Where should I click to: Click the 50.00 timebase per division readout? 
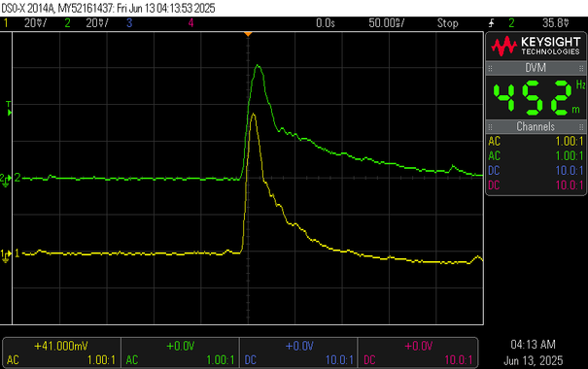pyautogui.click(x=386, y=23)
